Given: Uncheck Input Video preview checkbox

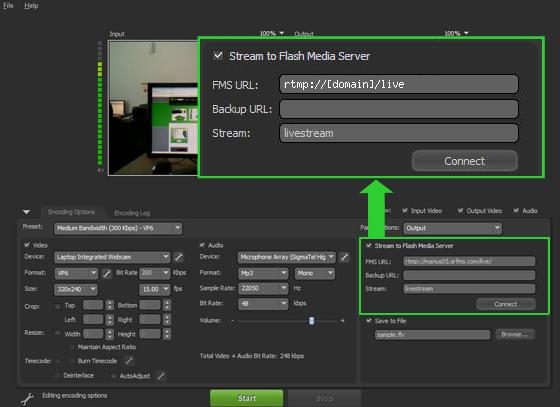Looking at the screenshot, I should (x=405, y=211).
